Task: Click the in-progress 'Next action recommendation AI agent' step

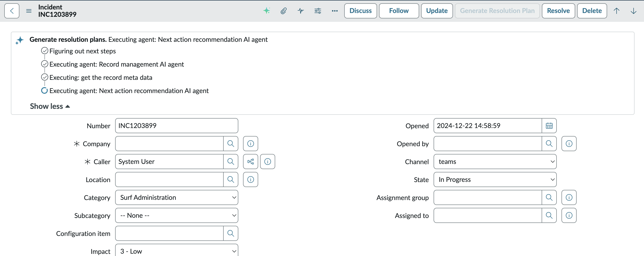Action: (129, 91)
